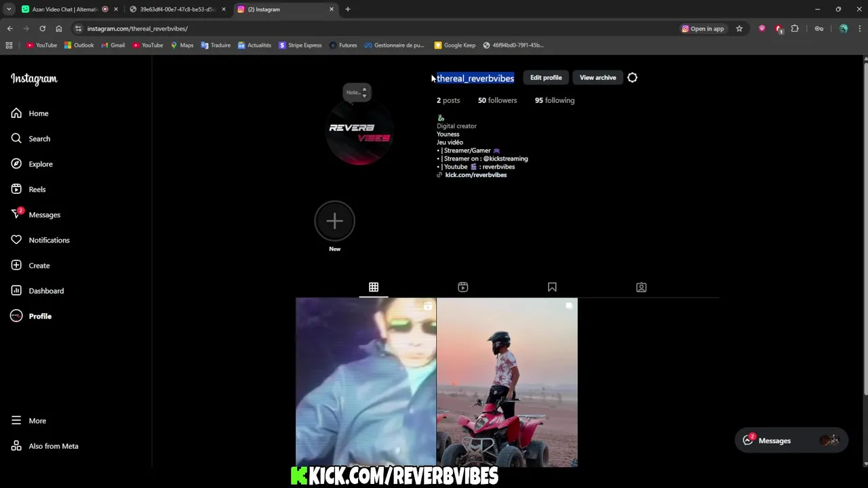Click the 2 posts count
This screenshot has height=488, width=868.
point(448,100)
